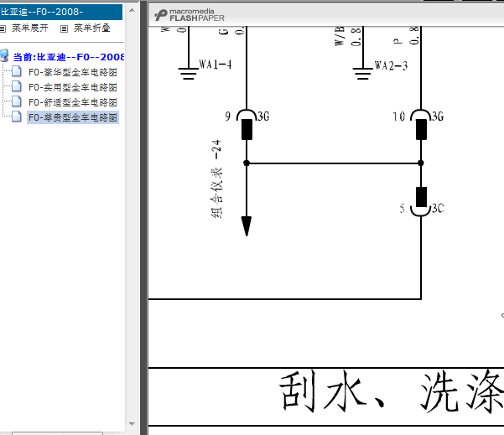
Task: Click the 菜单折叠 collapse menu link
Action: click(92, 28)
